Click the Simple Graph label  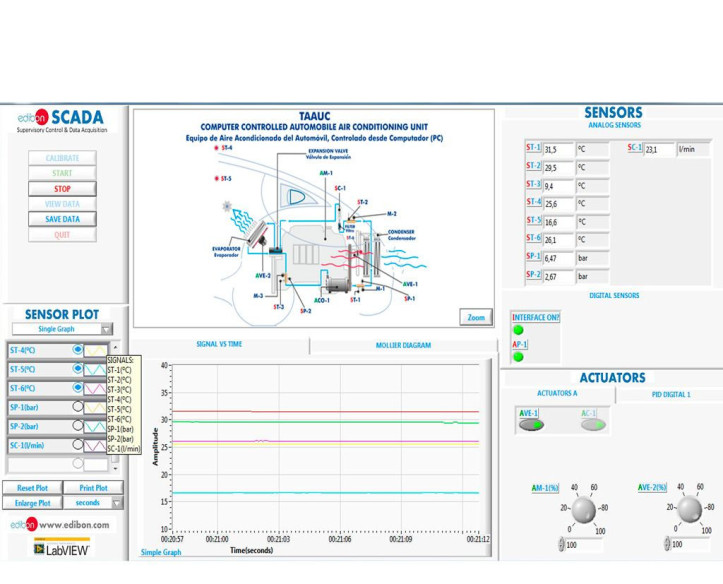161,552
